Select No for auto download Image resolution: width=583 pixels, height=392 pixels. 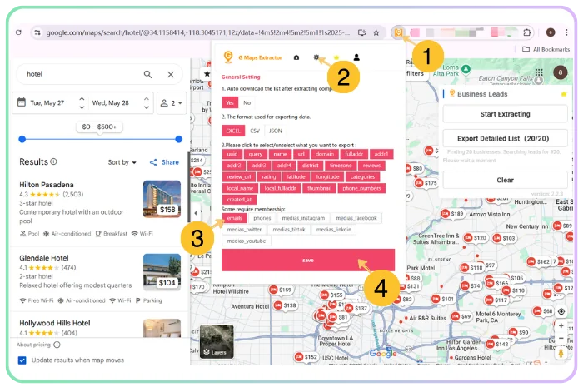pos(247,103)
